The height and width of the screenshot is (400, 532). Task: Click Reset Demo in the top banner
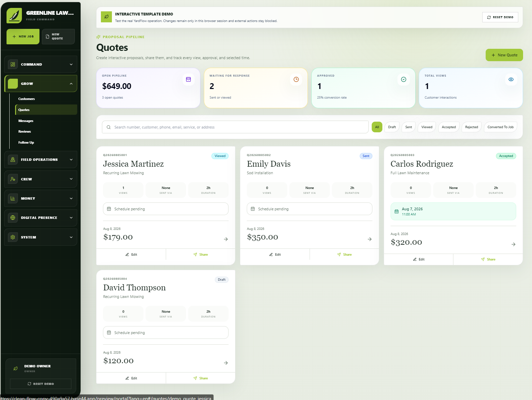[500, 17]
